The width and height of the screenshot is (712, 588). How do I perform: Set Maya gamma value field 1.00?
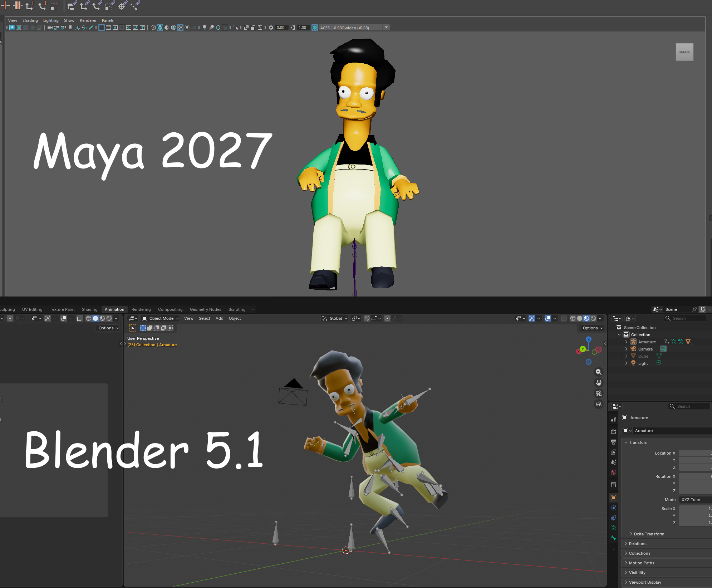[303, 28]
